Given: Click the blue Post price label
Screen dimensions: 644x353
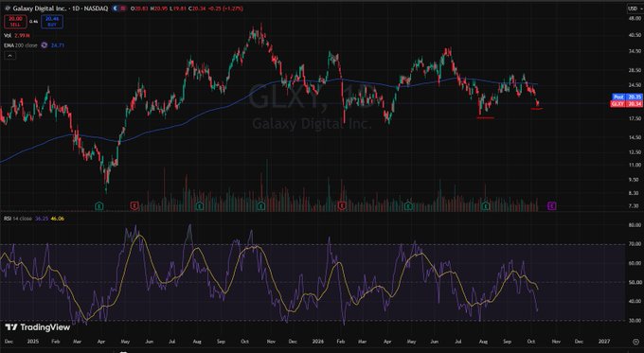Looking at the screenshot, I should coord(627,97).
